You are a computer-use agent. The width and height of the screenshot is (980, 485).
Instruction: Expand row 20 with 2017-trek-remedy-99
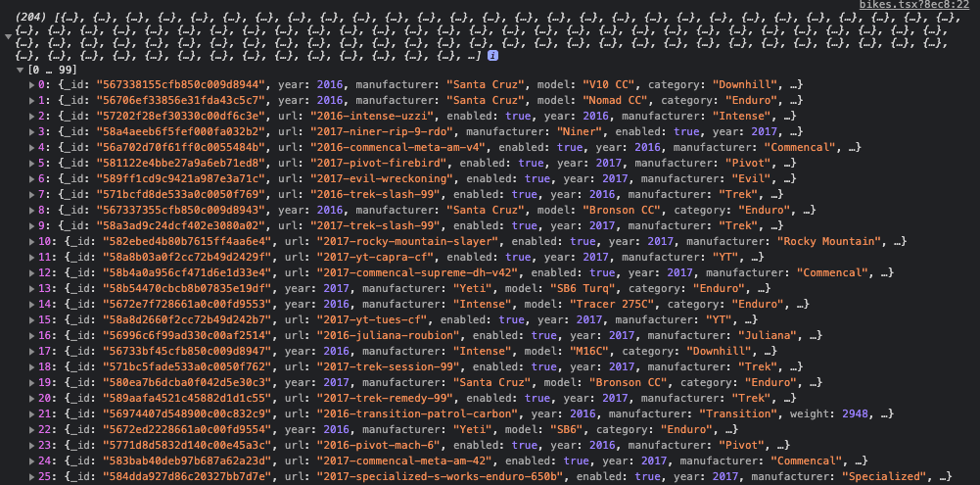click(32, 398)
